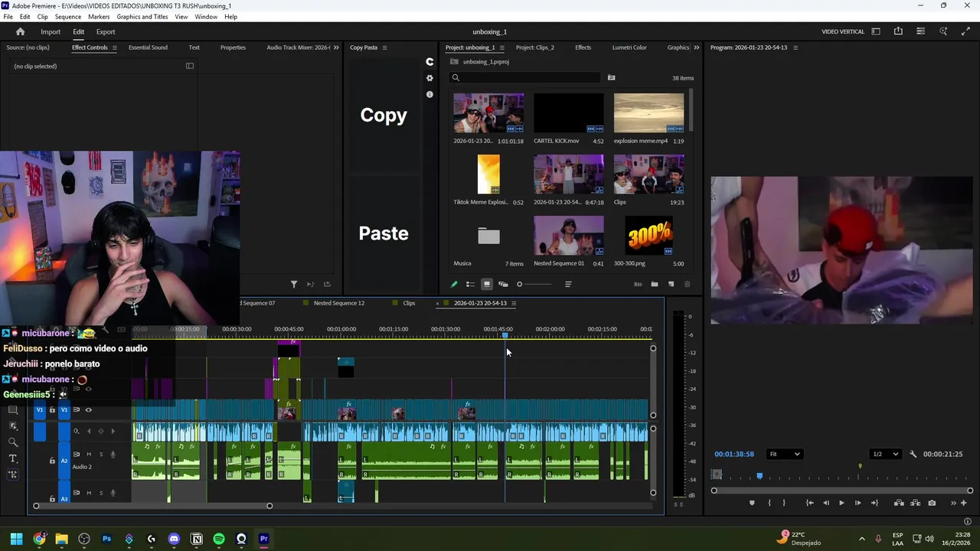Click the Home icon in workspace bar

21,31
